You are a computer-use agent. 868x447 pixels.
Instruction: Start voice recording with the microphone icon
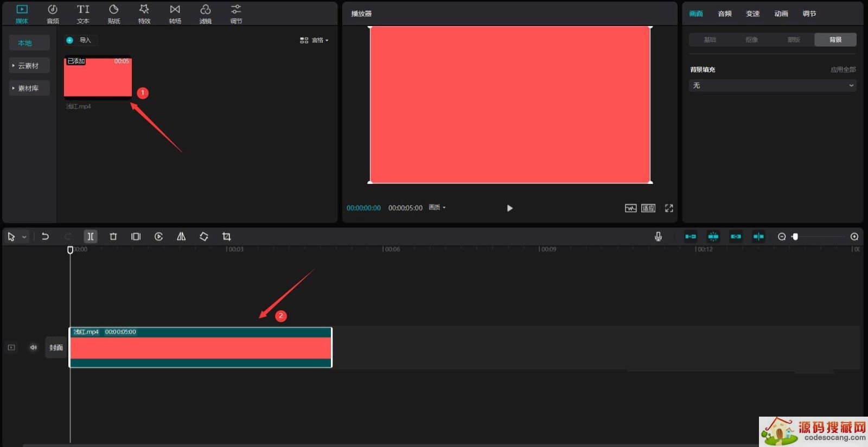(x=658, y=237)
